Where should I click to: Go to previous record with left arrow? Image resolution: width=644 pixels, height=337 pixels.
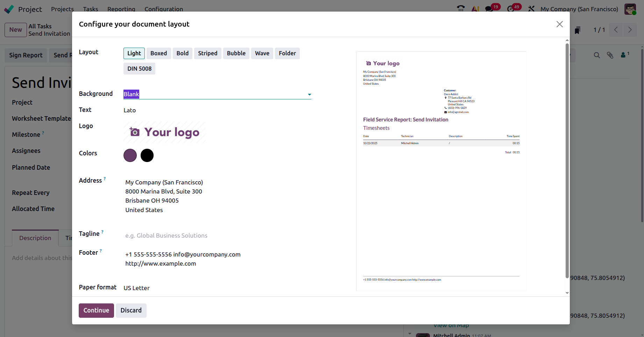[616, 30]
